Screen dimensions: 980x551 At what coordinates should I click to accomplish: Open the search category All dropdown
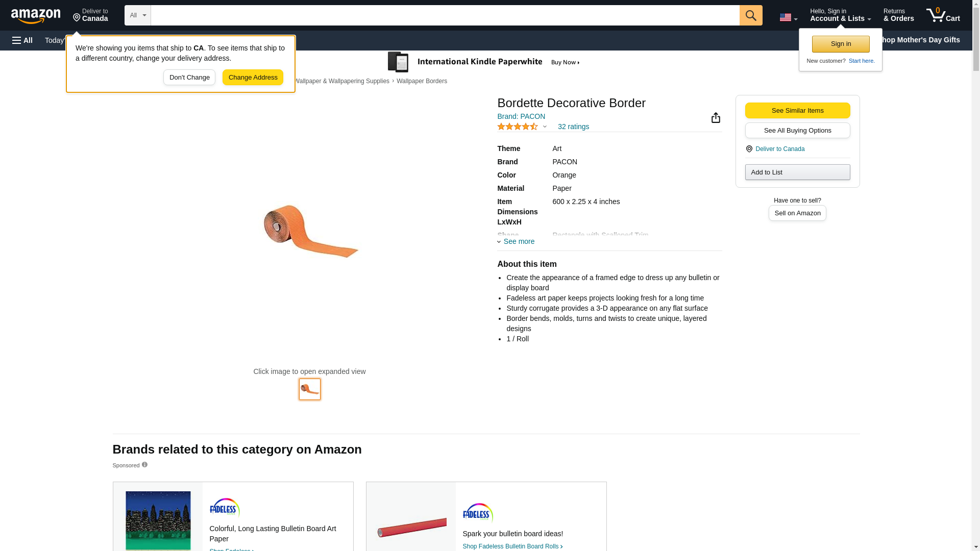click(137, 15)
